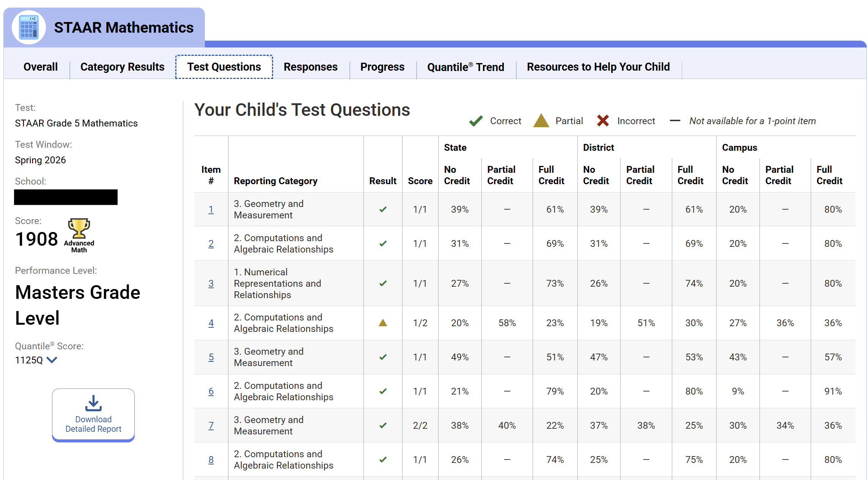Click Your Child's Test Questions heading
Screen dimensions: 868x480
[x=302, y=110]
